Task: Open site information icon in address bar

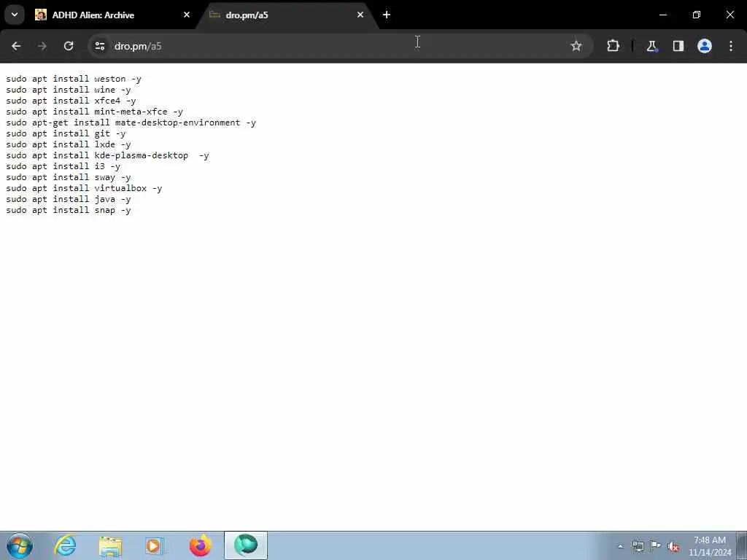Action: (x=99, y=46)
